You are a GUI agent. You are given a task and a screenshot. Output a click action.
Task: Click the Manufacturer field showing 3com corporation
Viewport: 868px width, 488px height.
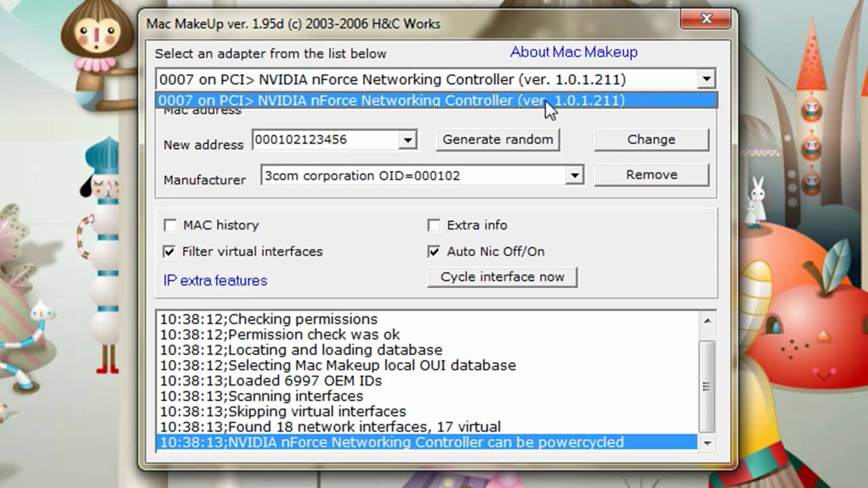[x=414, y=176]
